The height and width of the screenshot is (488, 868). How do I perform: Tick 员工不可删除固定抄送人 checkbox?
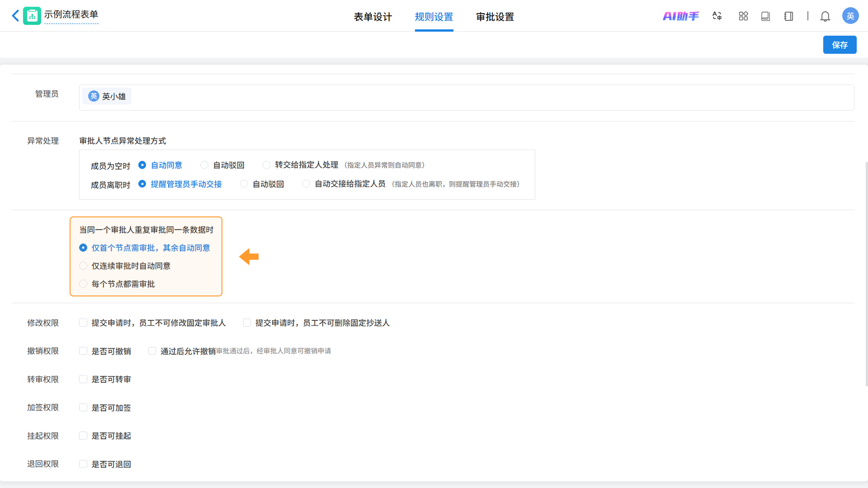(247, 323)
